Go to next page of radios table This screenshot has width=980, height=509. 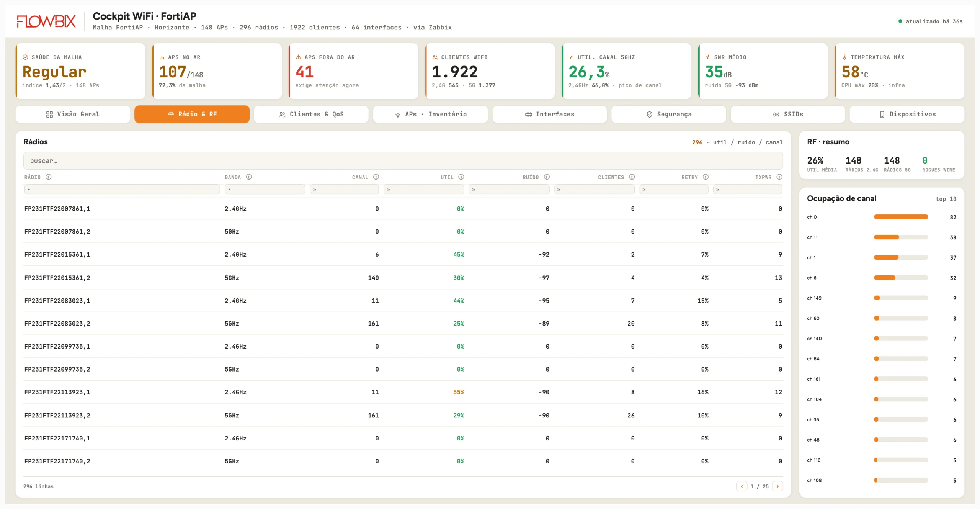click(x=777, y=486)
